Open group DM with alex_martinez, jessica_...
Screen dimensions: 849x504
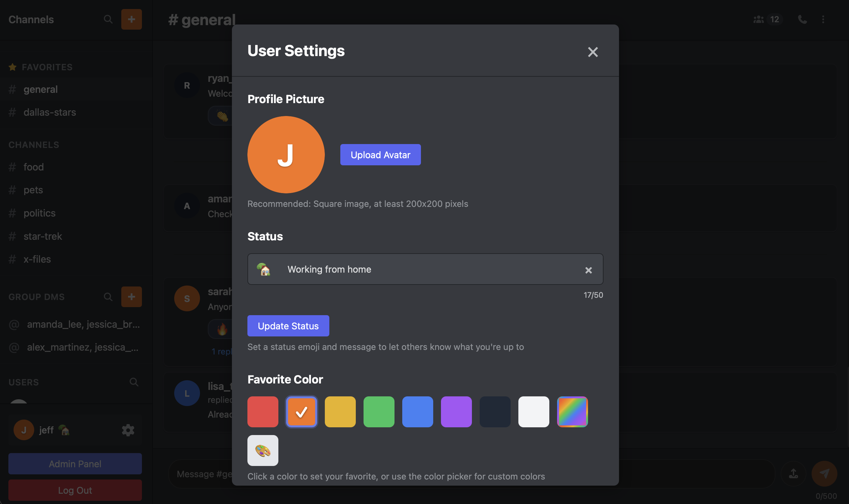76,347
